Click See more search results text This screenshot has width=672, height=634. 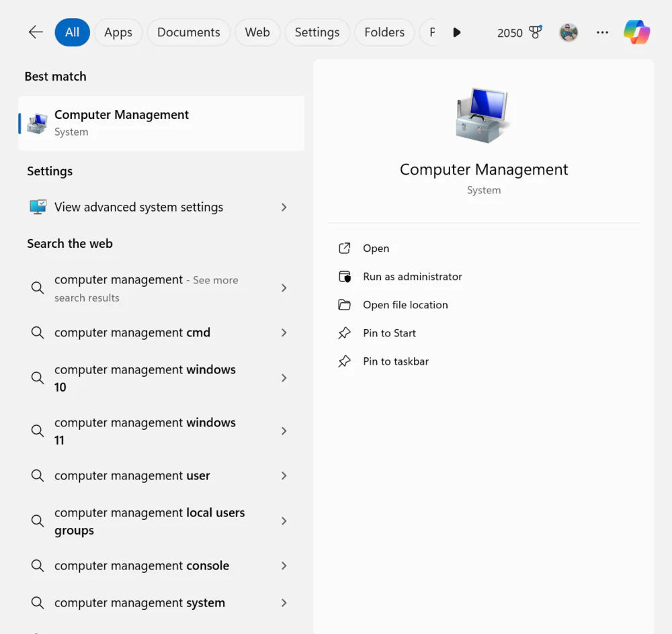[x=146, y=289]
